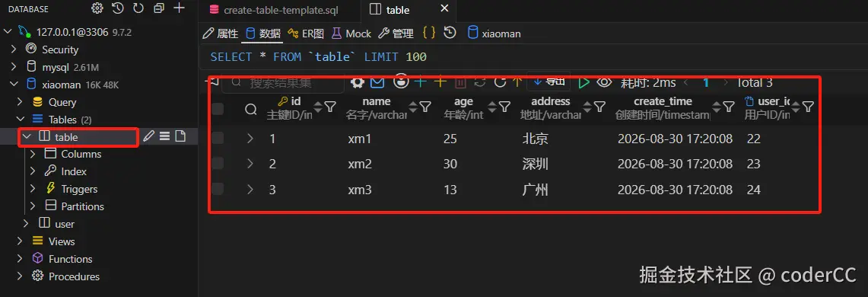Open the history icon in DATABASE header
The width and height of the screenshot is (868, 297).
[x=117, y=8]
